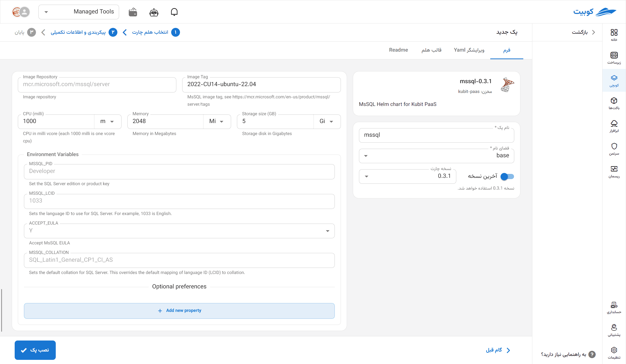The height and width of the screenshot is (364, 626).
Task: Switch to the ویرایشگر Yaml tab
Action: 469,50
